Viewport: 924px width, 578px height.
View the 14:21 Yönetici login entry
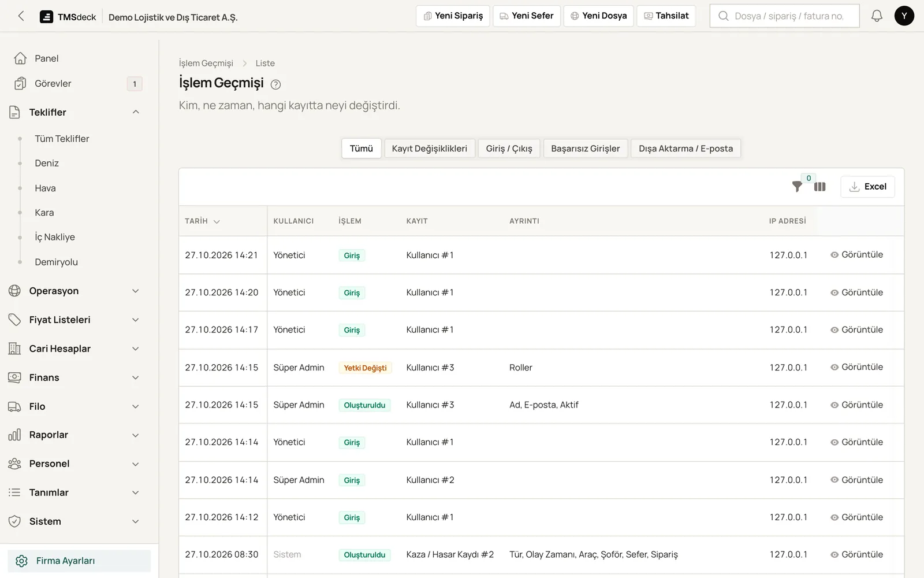coord(856,255)
